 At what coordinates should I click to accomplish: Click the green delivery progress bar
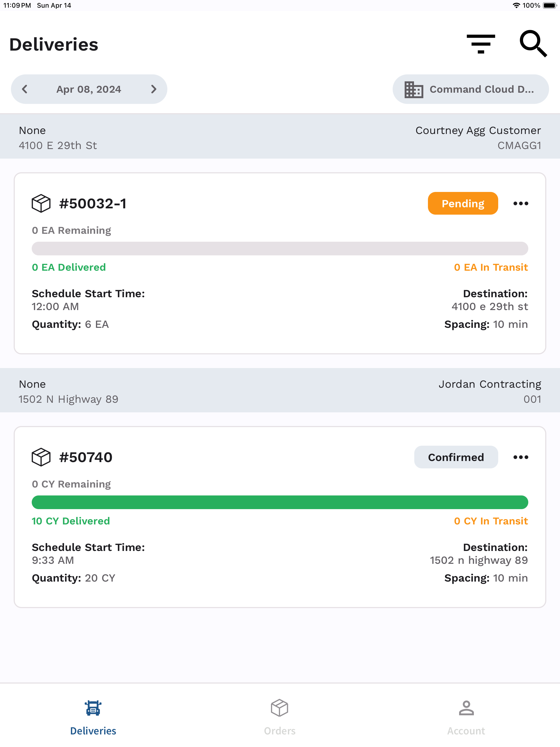(x=280, y=502)
